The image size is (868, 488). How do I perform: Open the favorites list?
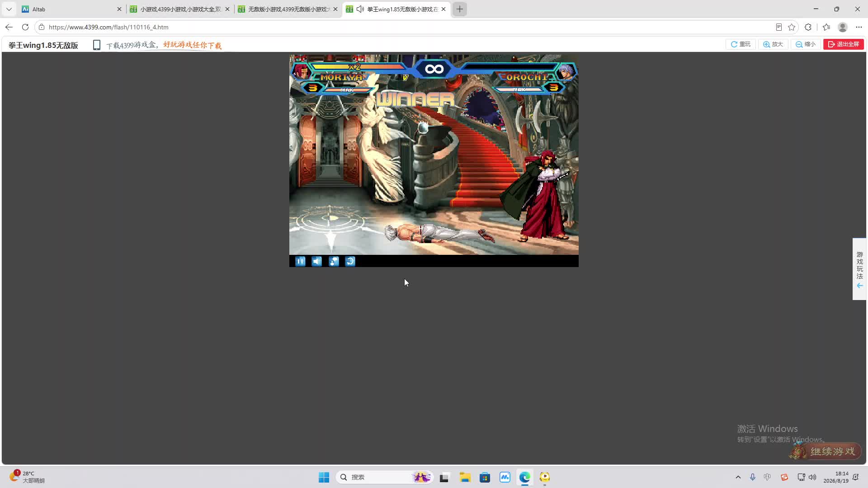(x=826, y=27)
